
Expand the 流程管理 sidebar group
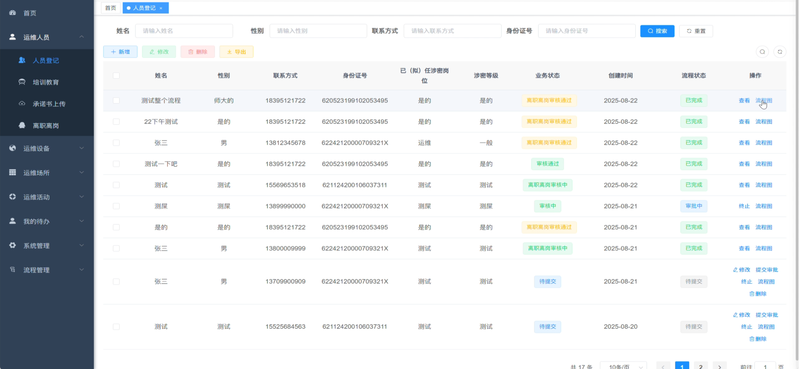(47, 270)
